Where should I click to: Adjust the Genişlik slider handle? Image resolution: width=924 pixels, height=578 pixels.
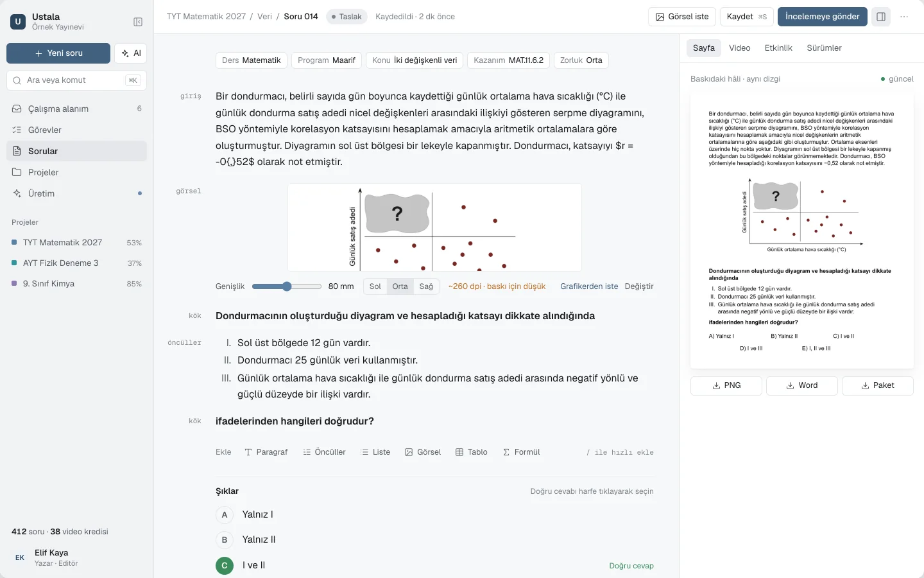coord(287,286)
